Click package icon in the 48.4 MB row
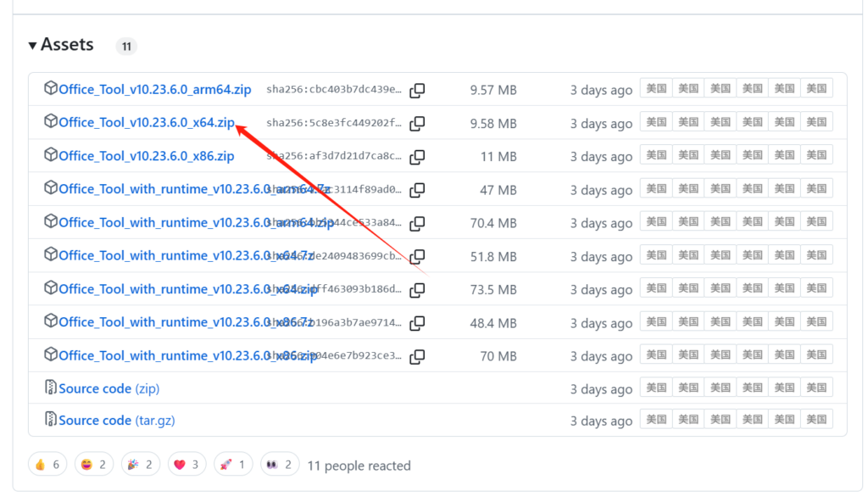The height and width of the screenshot is (502, 868). [x=50, y=321]
